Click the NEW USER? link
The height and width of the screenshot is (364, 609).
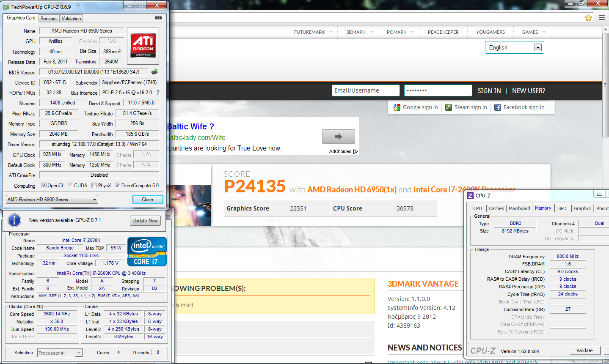[x=529, y=91]
